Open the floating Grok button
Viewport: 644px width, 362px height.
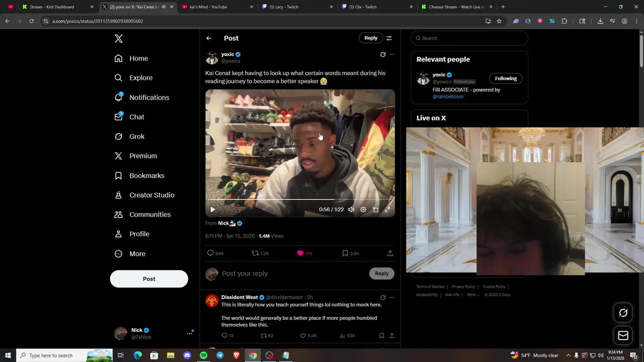coord(623,313)
